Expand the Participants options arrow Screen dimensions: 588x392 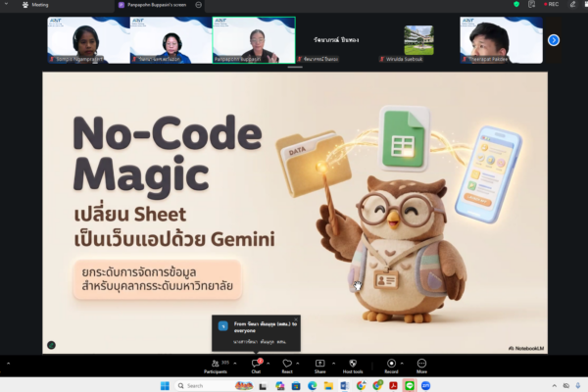click(x=235, y=364)
